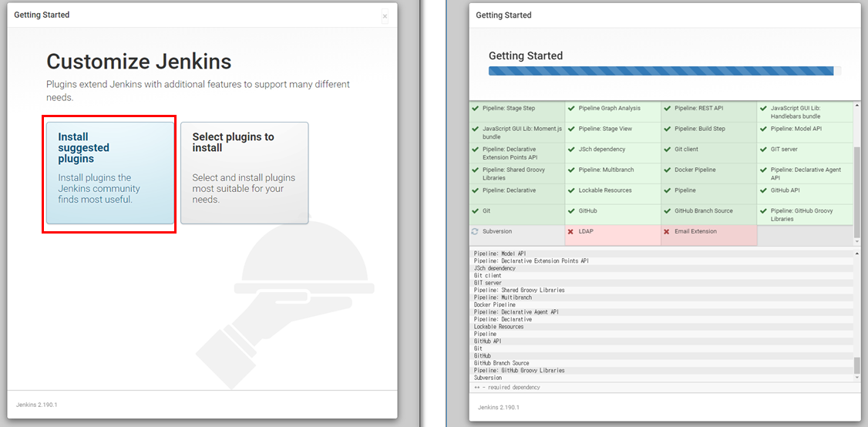
Task: Click the red X beside Email Extension
Action: (667, 231)
